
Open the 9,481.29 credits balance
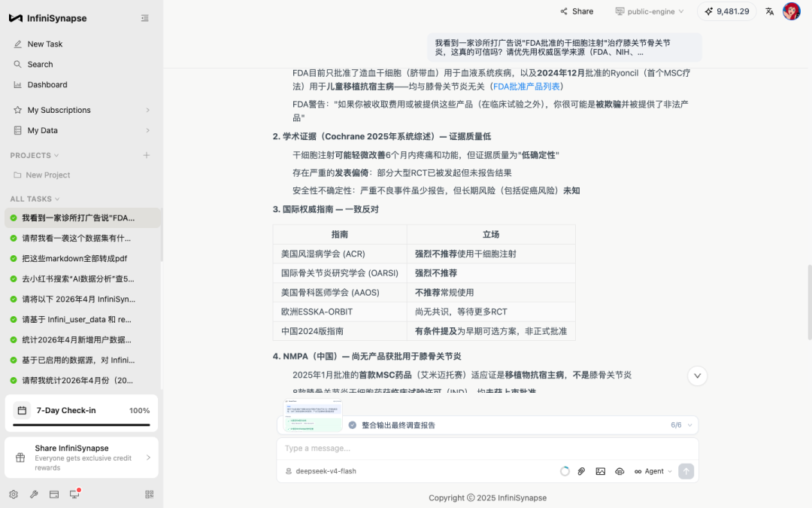(726, 11)
